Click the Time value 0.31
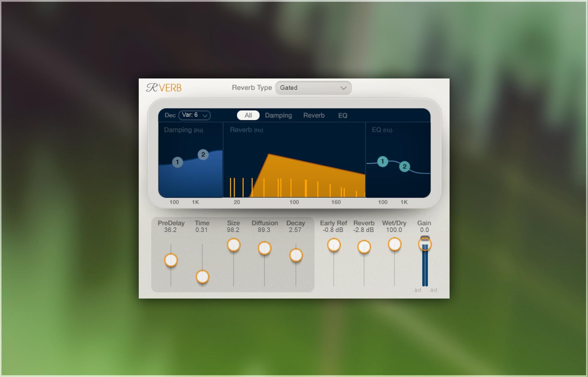Screen dimensions: 588x377 point(202,230)
